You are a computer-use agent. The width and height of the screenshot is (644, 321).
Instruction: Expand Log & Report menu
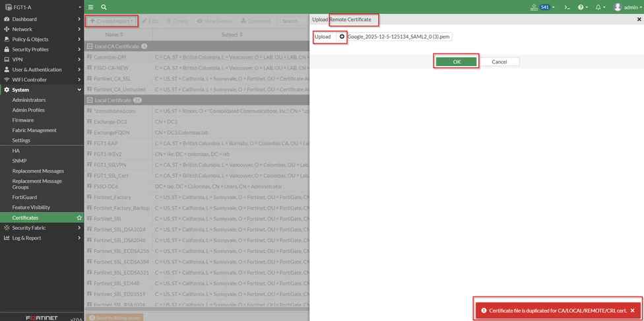(x=79, y=238)
